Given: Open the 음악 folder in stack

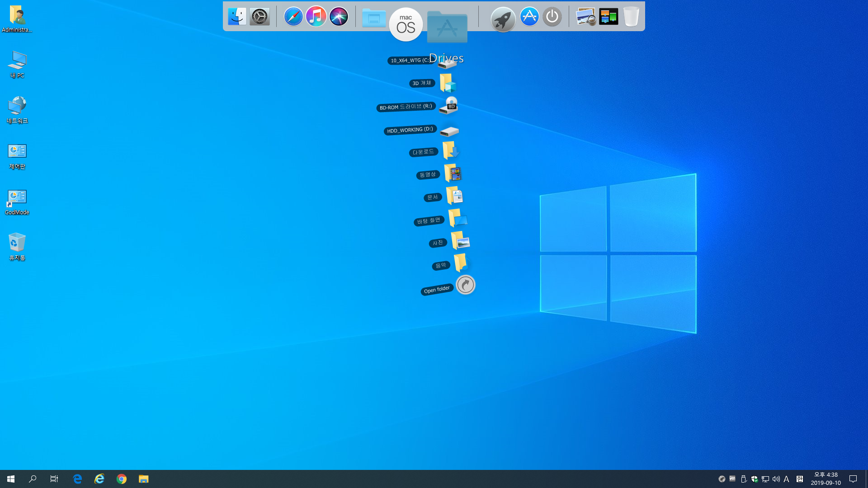Looking at the screenshot, I should tap(461, 263).
